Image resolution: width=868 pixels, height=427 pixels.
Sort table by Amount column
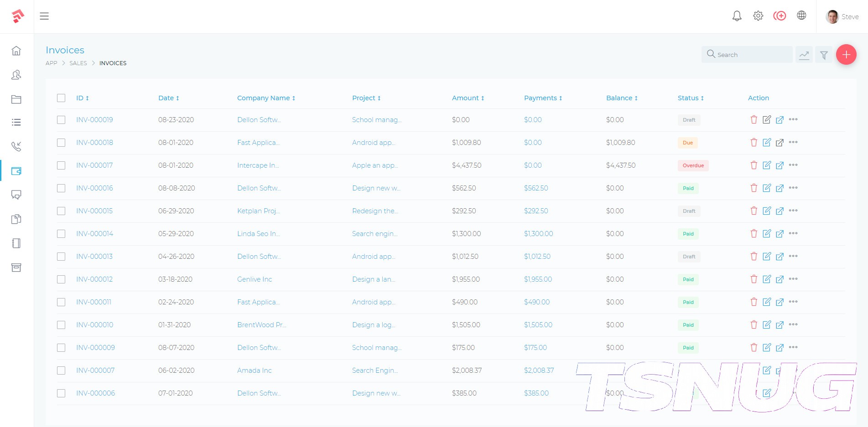point(468,98)
